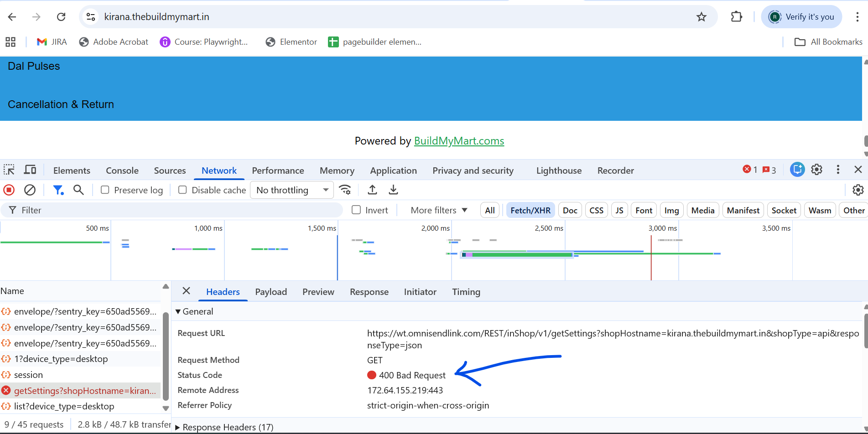Bookmark this page with the star icon
The image size is (868, 434).
coord(702,17)
